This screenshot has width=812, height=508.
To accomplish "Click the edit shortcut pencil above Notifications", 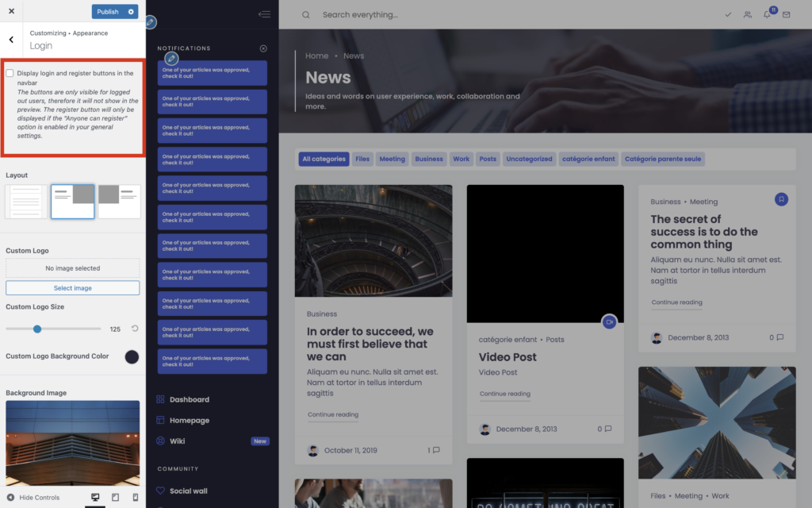I will point(150,21).
